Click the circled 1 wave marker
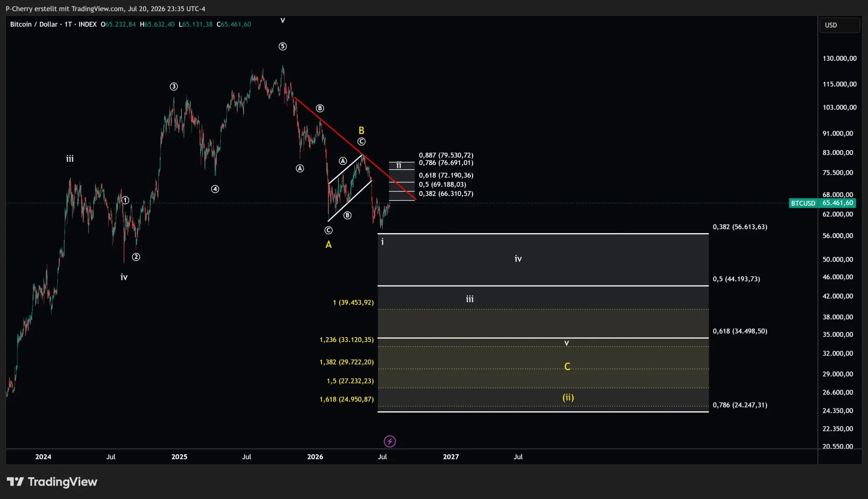 125,200
